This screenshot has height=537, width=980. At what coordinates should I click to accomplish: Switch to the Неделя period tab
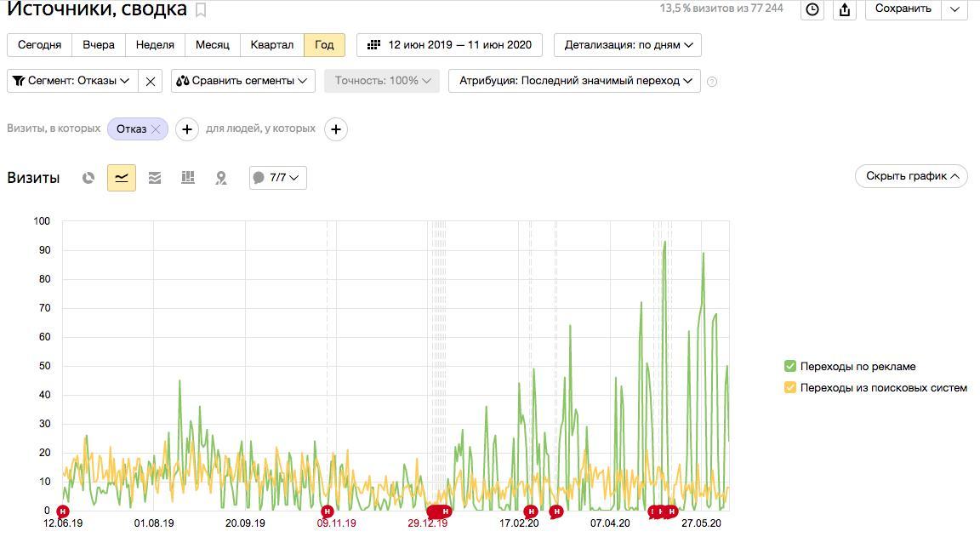(155, 45)
